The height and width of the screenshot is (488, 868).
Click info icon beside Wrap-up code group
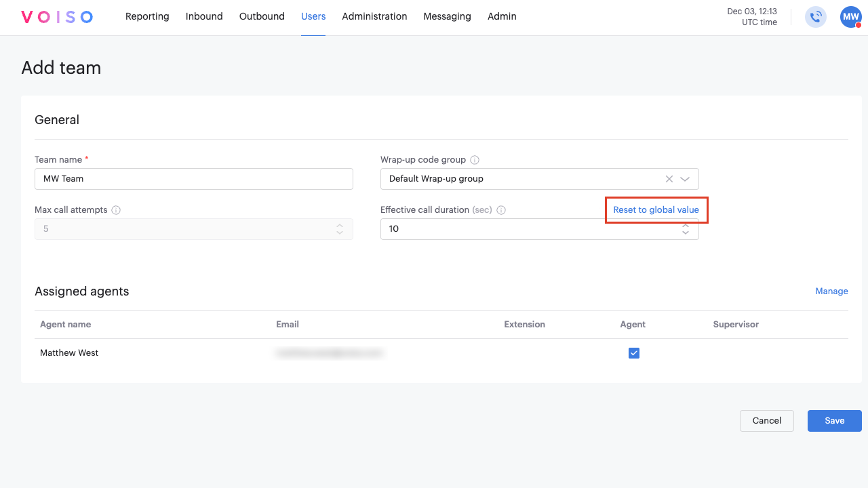[475, 160]
